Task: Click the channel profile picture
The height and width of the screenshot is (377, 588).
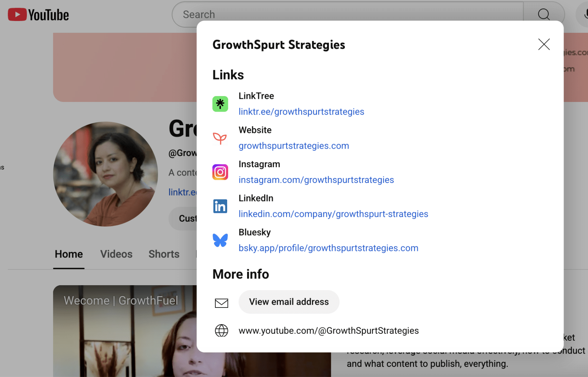Action: point(105,174)
